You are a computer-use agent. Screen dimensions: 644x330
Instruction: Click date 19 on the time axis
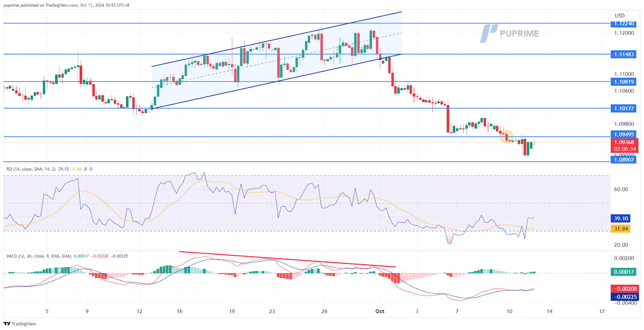pyautogui.click(x=232, y=311)
